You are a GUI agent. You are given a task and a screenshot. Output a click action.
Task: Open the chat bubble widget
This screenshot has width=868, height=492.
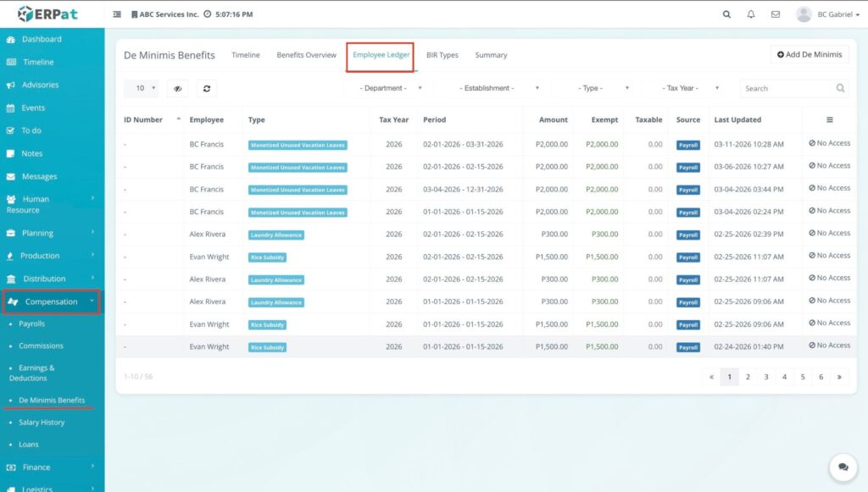[843, 467]
